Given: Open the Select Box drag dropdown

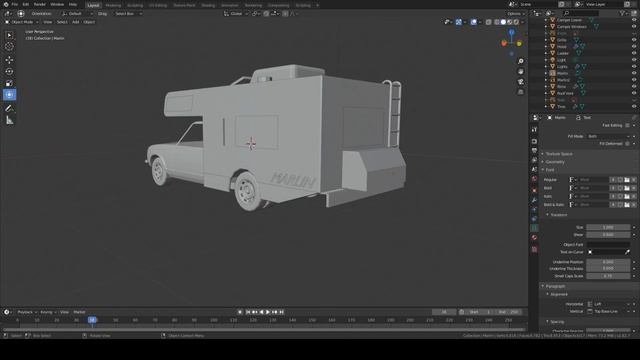Looking at the screenshot, I should click(128, 13).
